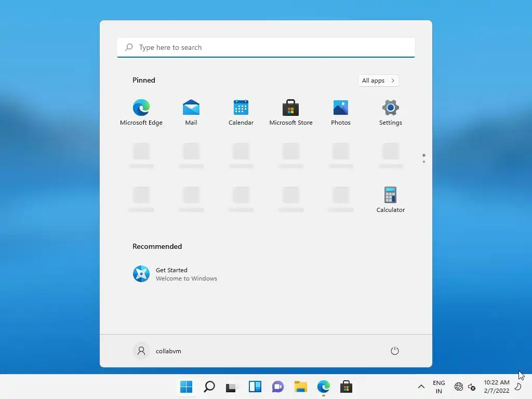Viewport: 532px width, 399px height.
Task: Switch to Microsoft Edge on the taskbar
Action: [x=323, y=387]
